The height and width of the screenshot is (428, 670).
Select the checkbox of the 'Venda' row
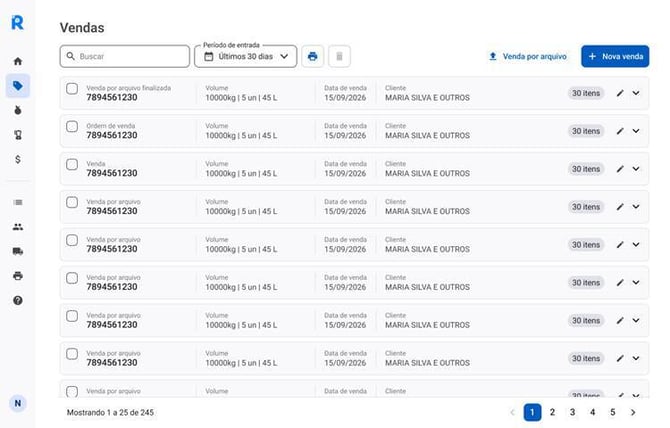pos(72,164)
